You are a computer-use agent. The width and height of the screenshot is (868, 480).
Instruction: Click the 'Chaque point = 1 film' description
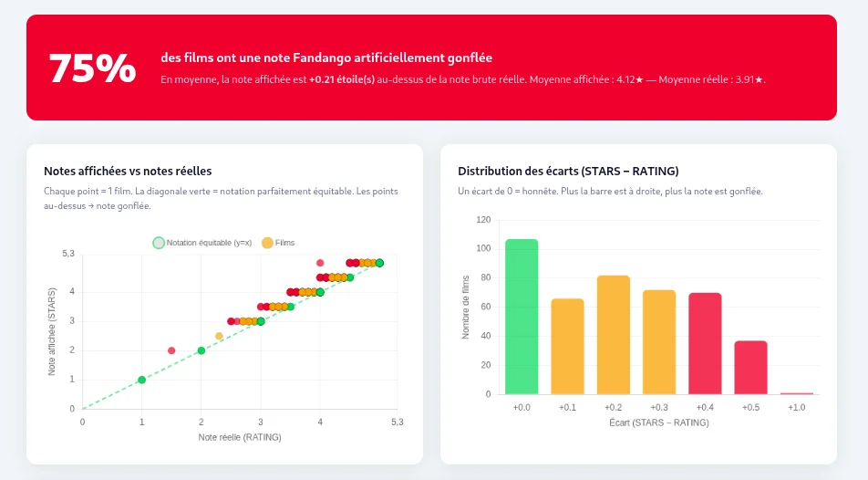[x=221, y=198]
